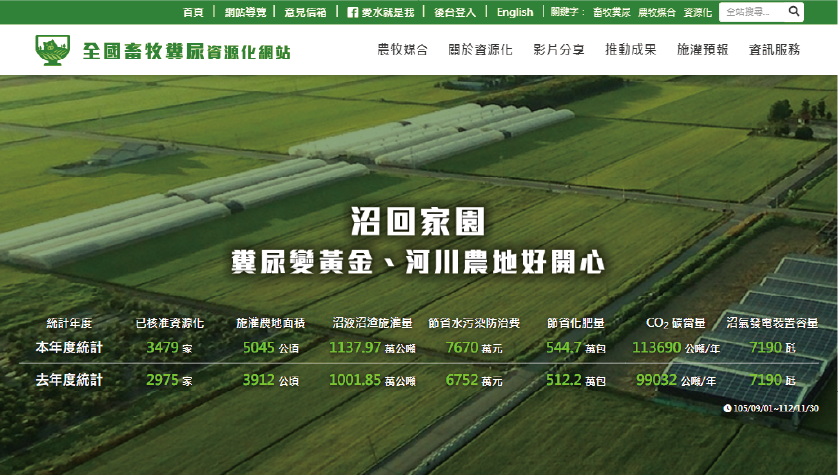Screen dimensions: 838x475
Task: Click last year's value 3912 公頃
Action: coord(270,380)
